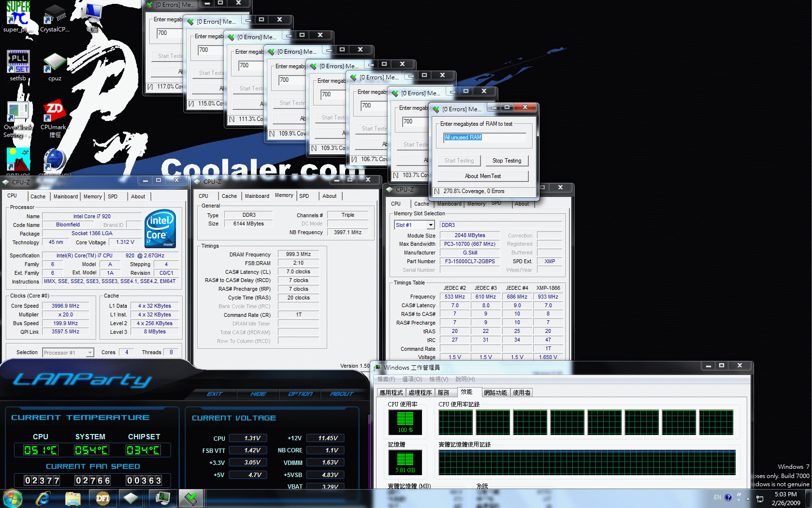
Task: Open Cache tab in middle CPU-Z window
Action: pos(229,196)
